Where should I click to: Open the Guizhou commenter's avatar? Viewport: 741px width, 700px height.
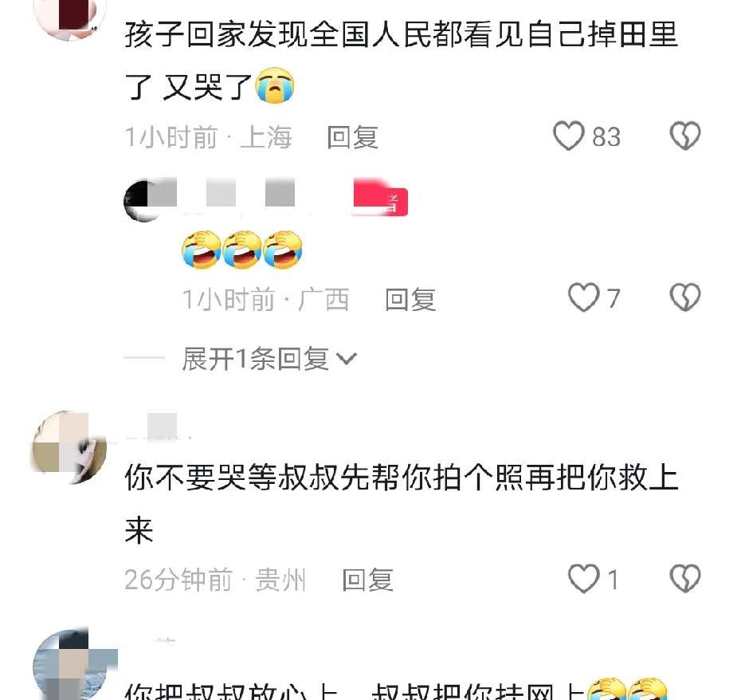pos(69,447)
